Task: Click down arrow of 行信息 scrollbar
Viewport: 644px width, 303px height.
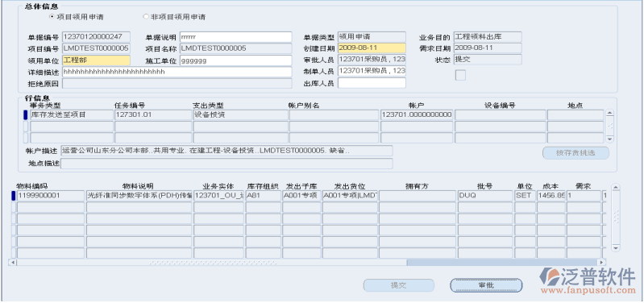Action: (610, 139)
